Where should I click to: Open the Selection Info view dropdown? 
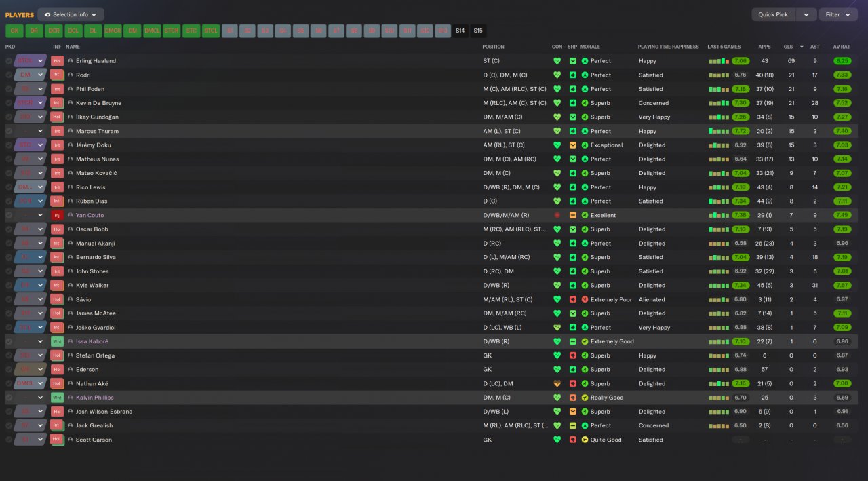pyautogui.click(x=71, y=14)
